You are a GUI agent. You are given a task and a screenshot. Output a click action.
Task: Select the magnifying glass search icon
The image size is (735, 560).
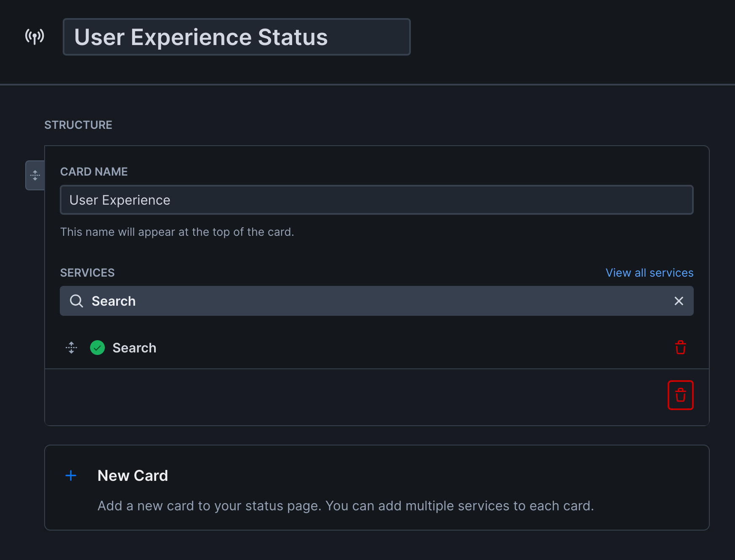(x=76, y=301)
